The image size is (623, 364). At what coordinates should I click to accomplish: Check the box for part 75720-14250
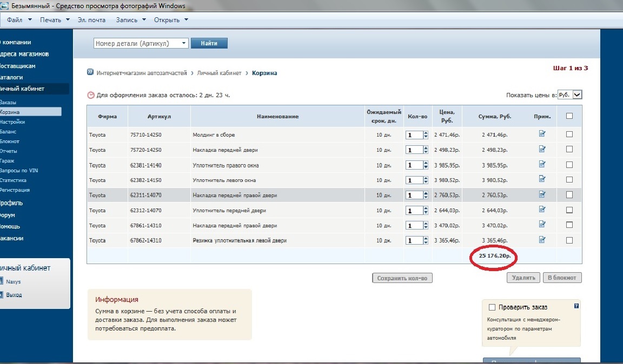(x=569, y=150)
